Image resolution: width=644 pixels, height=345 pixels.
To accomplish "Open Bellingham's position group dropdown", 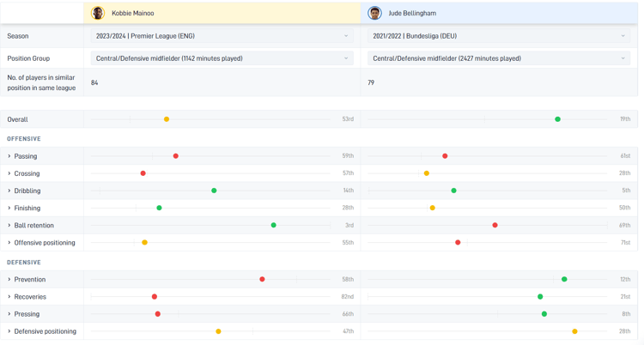I will (x=498, y=58).
